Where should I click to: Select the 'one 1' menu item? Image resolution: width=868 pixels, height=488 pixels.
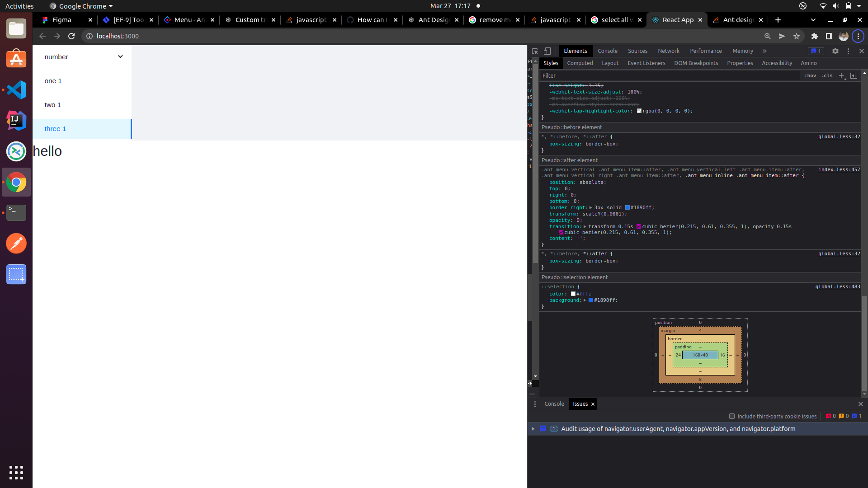82,81
